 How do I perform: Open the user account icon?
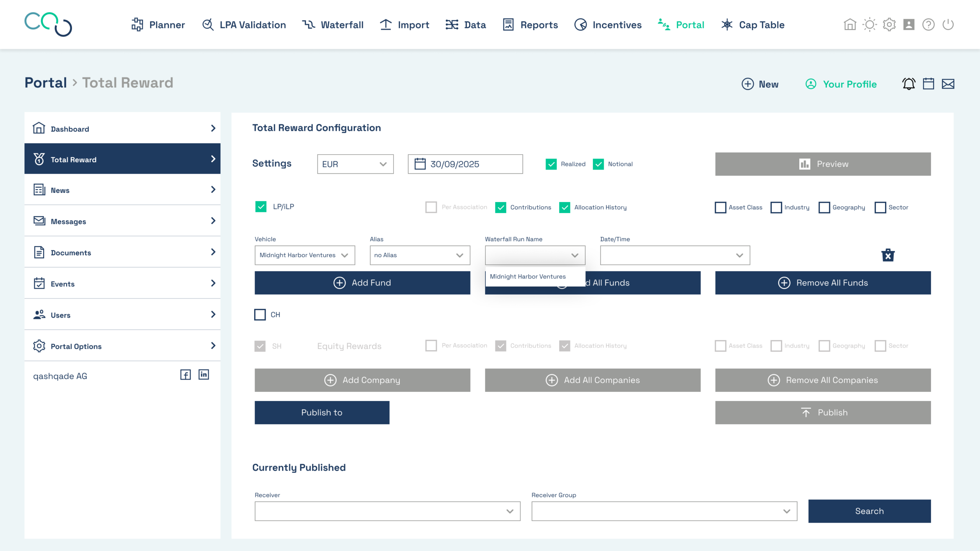pos(909,25)
